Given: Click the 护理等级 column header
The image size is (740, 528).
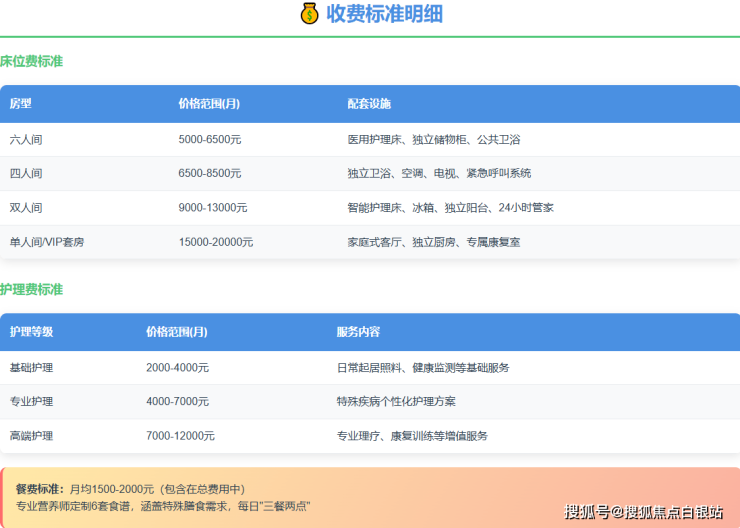Looking at the screenshot, I should coord(31,332).
